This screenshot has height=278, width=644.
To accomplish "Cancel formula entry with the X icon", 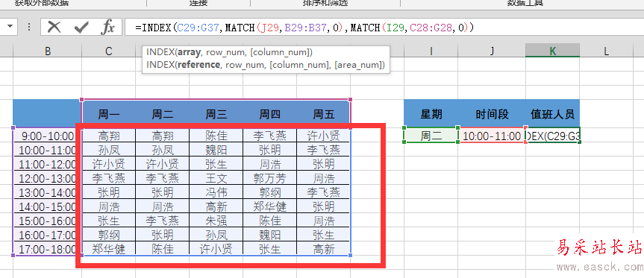I will tap(54, 28).
